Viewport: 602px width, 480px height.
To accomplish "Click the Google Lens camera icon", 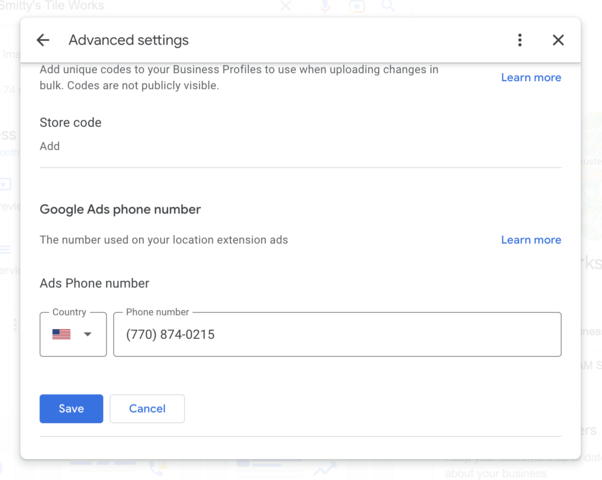I will coord(357,6).
